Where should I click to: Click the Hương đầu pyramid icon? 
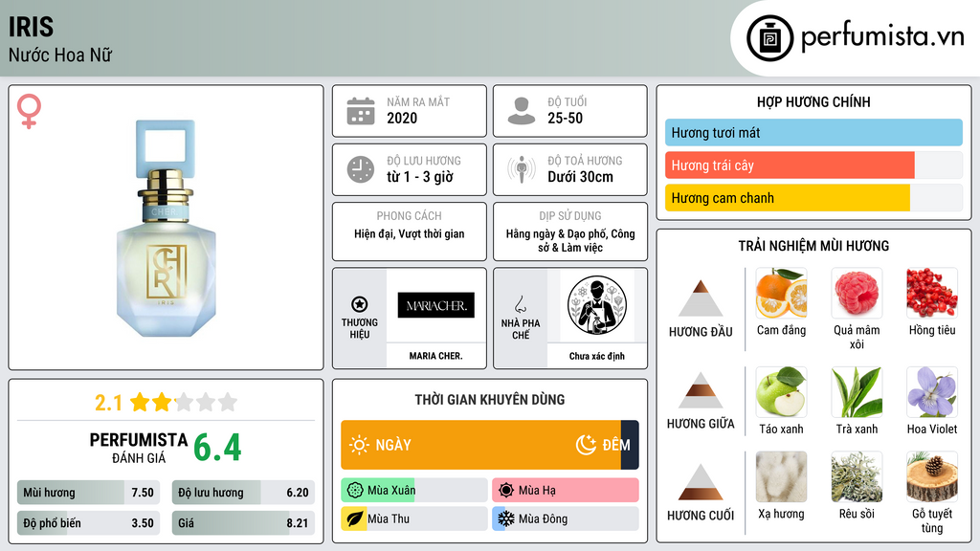click(701, 298)
